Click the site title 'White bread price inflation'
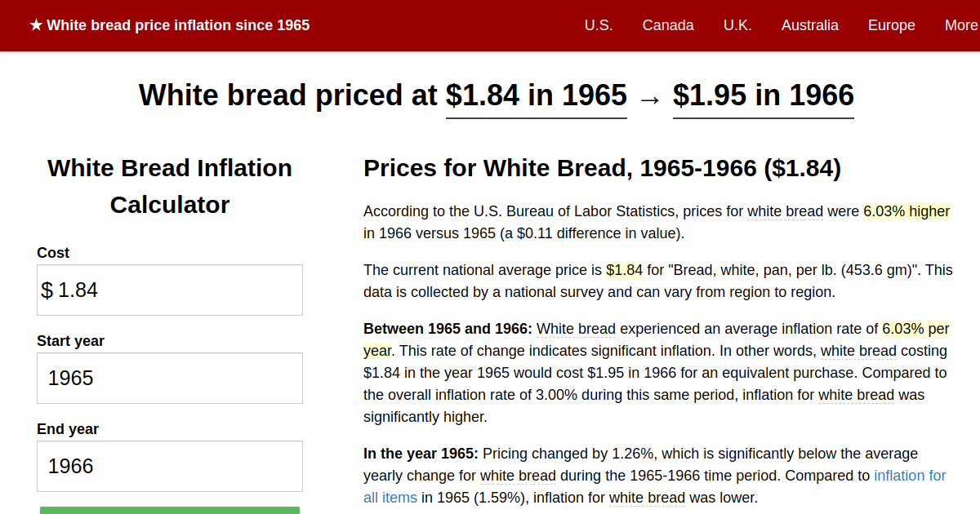This screenshot has height=514, width=980. (179, 24)
